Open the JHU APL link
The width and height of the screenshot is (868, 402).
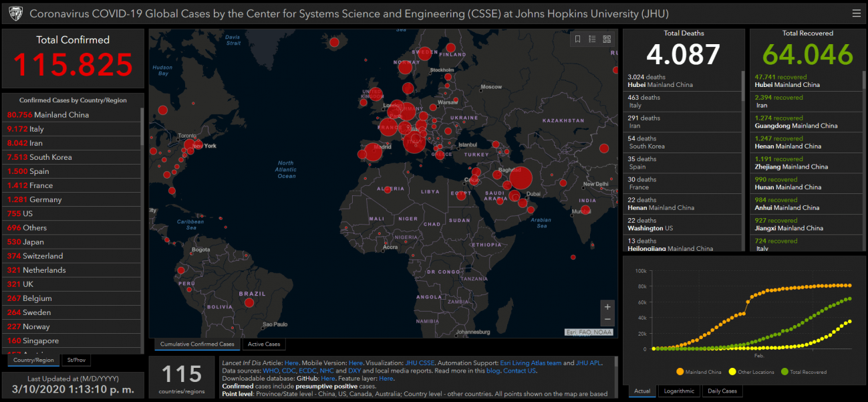click(x=589, y=363)
